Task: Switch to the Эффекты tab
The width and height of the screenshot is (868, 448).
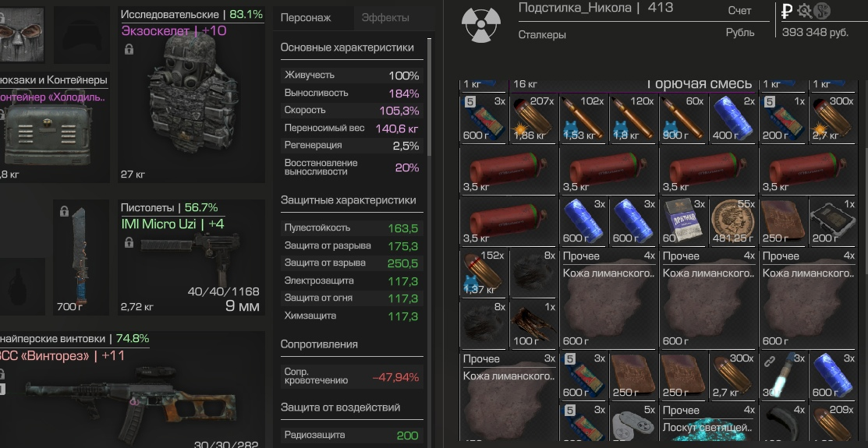Action: point(385,18)
